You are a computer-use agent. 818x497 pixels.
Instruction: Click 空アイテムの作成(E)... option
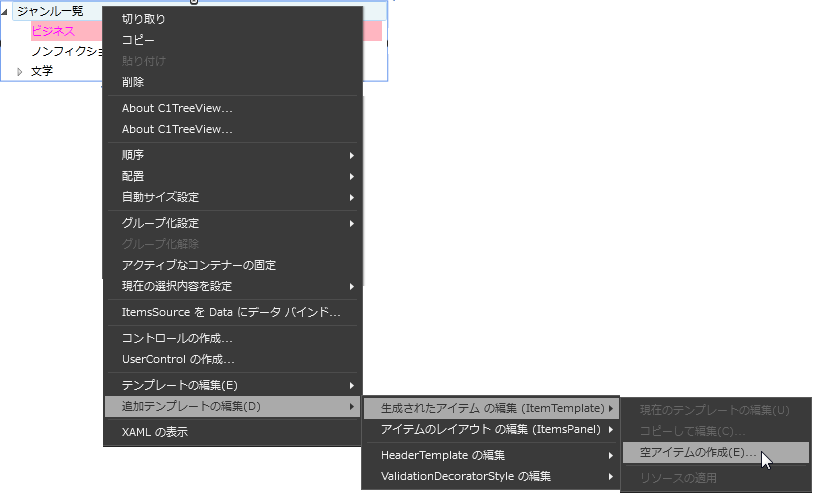pos(698,453)
